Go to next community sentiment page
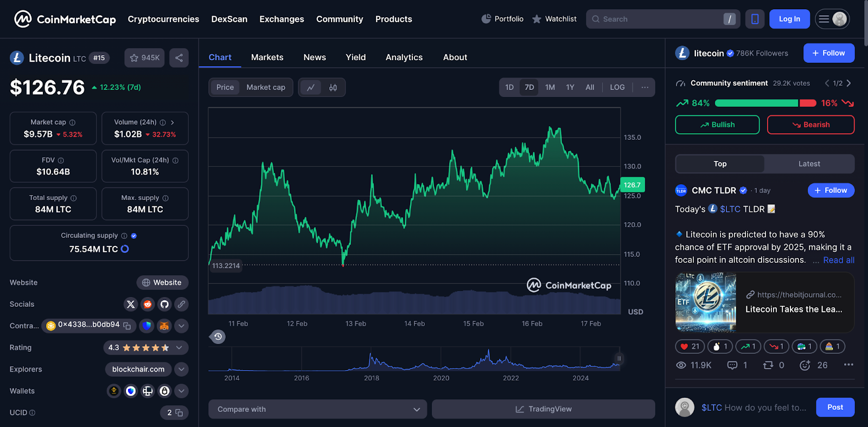 (849, 83)
